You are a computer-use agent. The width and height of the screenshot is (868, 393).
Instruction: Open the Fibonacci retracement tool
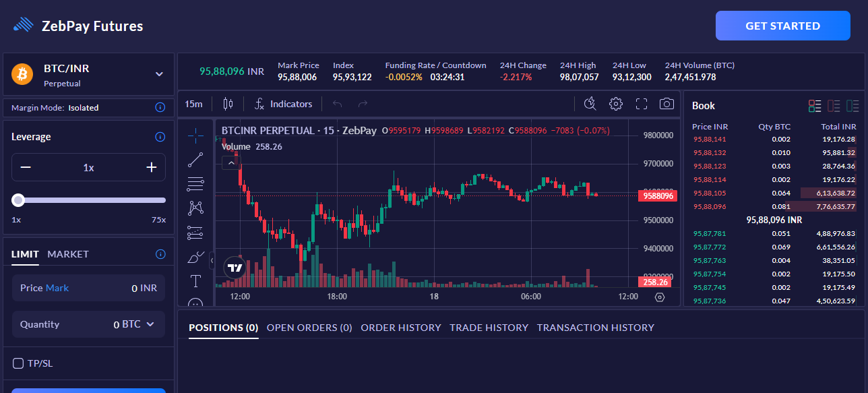tap(195, 183)
